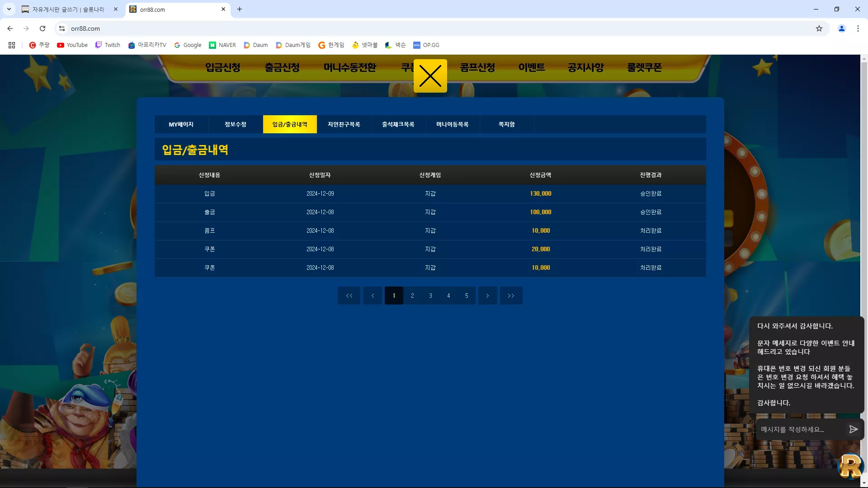868x488 pixels.
Task: Focus the chat message input field
Action: point(800,429)
